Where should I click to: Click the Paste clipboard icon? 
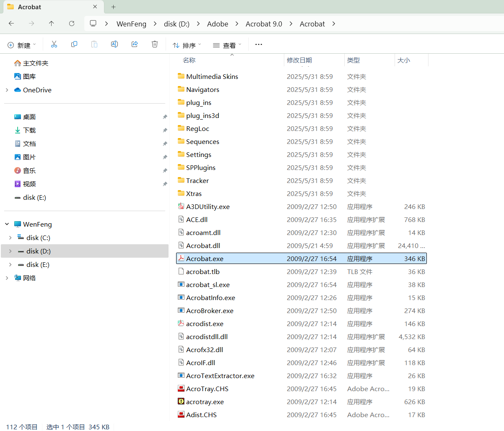click(94, 44)
